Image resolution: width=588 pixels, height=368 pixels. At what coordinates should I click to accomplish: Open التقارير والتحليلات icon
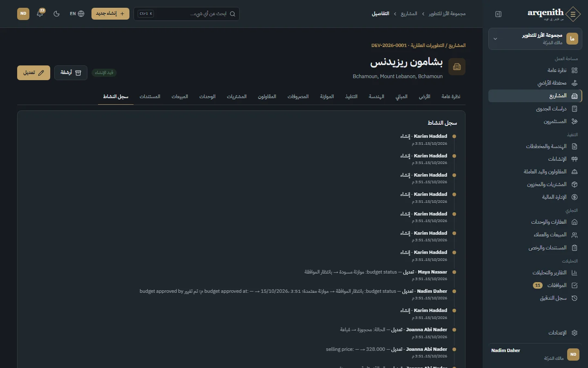pyautogui.click(x=575, y=273)
